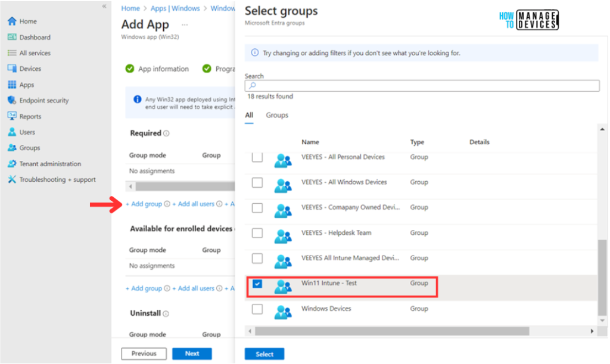
Task: Click the groups list vertical scrollbar thumb
Action: pos(602,278)
